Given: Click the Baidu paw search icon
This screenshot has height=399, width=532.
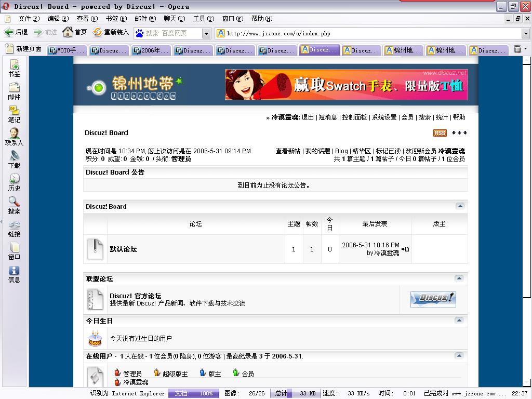Looking at the screenshot, I should tap(139, 33).
